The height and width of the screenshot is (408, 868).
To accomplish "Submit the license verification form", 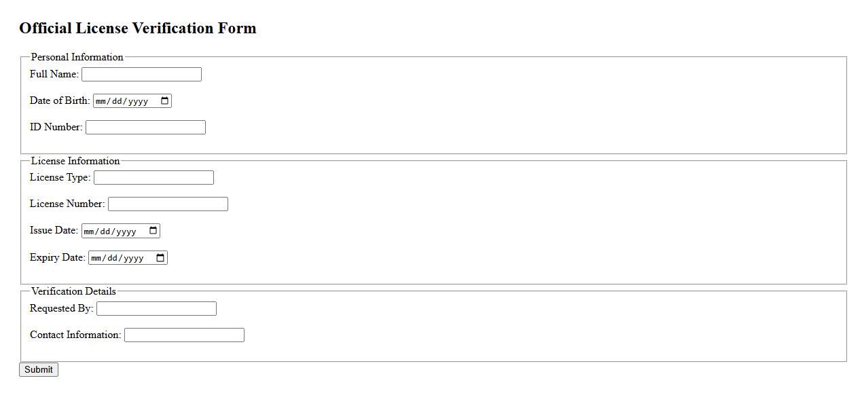I will (x=39, y=369).
